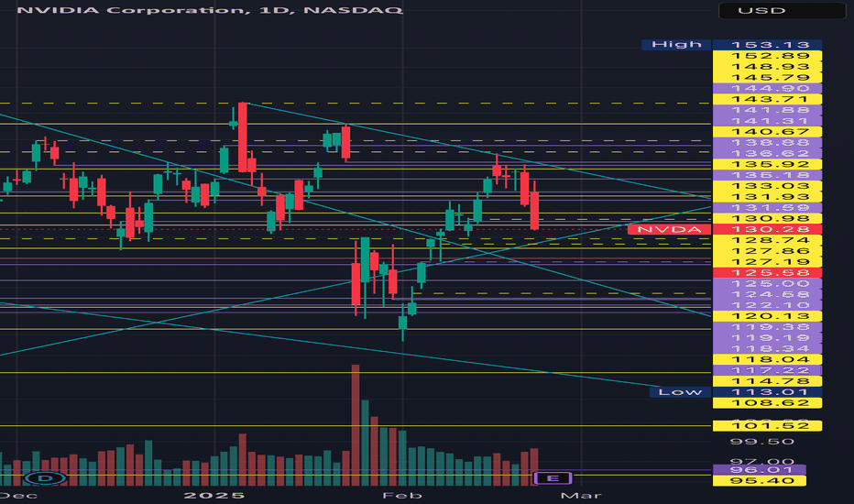The image size is (854, 504).
Task: Select the 113.01 low price tag
Action: point(767,392)
